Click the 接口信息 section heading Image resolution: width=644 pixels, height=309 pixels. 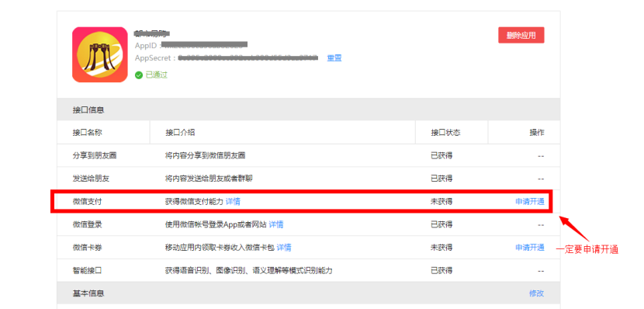88,109
